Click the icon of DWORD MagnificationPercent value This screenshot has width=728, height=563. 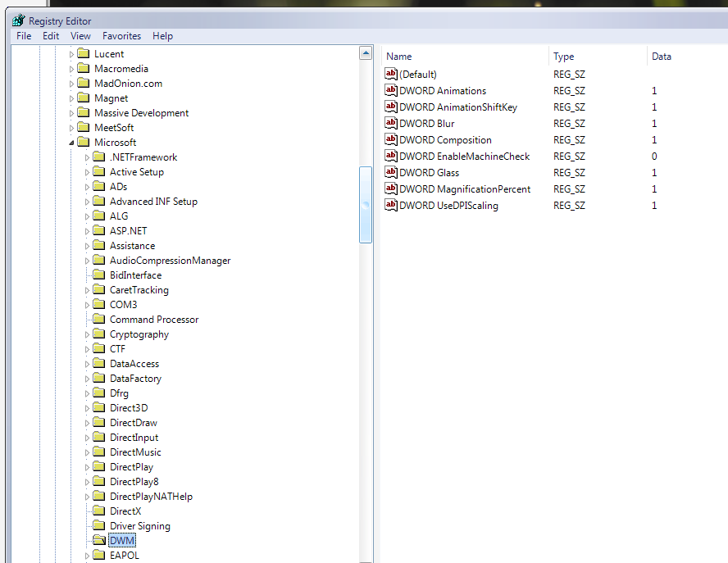pos(391,188)
